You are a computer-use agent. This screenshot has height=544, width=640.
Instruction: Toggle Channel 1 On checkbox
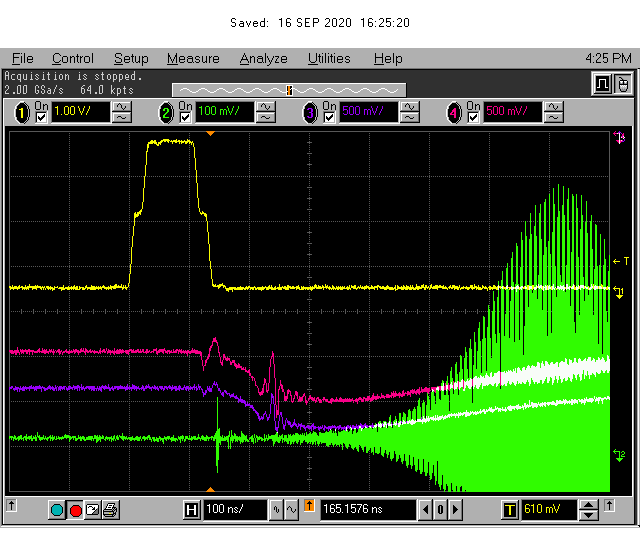[x=41, y=118]
